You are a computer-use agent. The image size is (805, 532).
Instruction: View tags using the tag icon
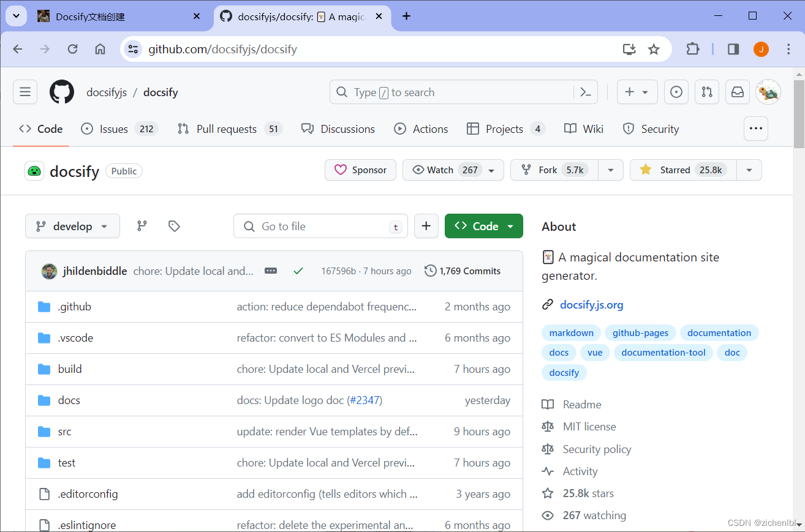coord(174,226)
